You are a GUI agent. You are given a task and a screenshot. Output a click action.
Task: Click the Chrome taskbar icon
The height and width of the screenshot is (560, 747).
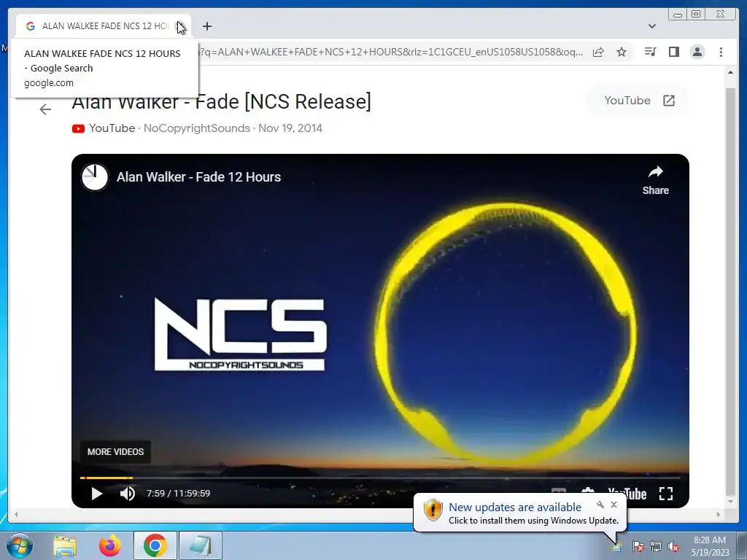155,545
